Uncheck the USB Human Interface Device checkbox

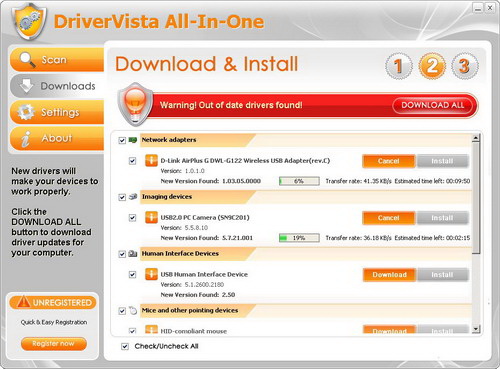click(132, 275)
